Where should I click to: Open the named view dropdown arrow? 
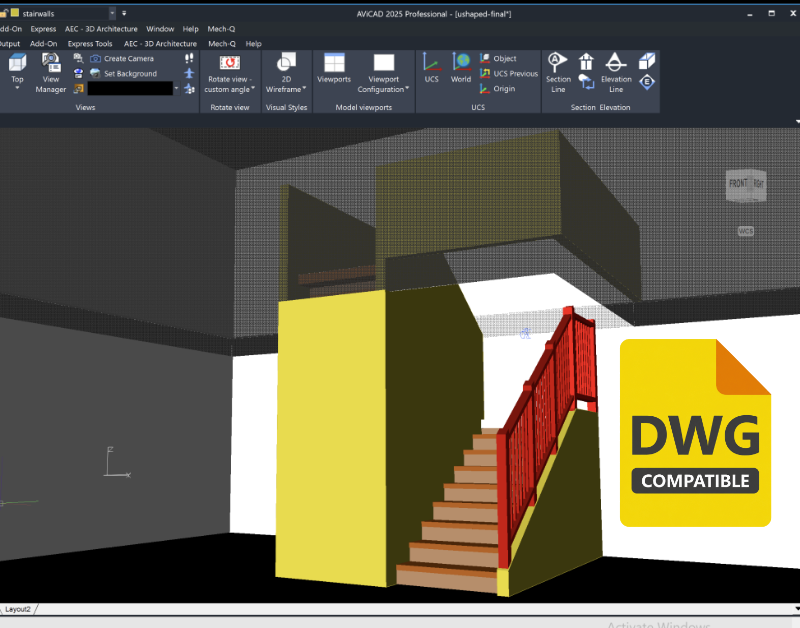click(x=177, y=89)
